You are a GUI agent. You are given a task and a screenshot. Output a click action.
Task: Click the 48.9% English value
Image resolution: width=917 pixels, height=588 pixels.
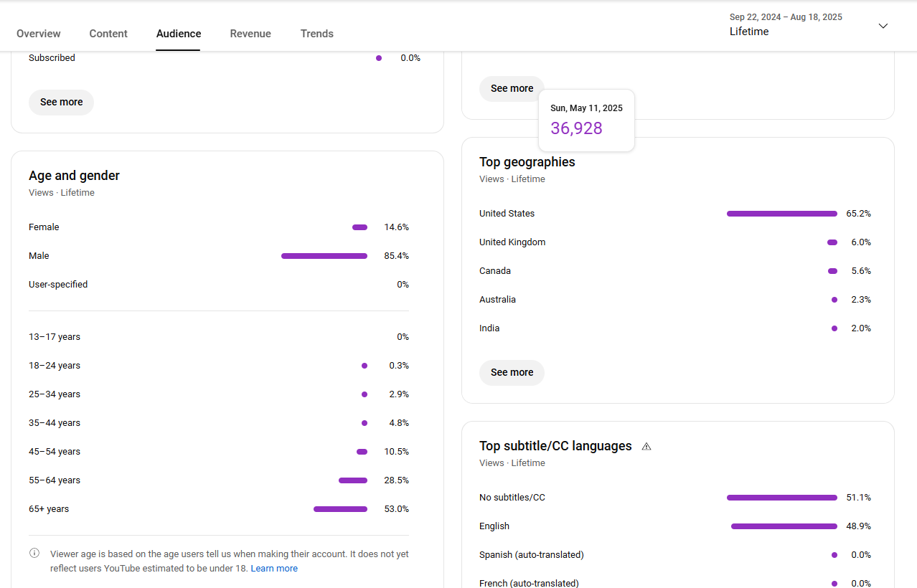[859, 526]
